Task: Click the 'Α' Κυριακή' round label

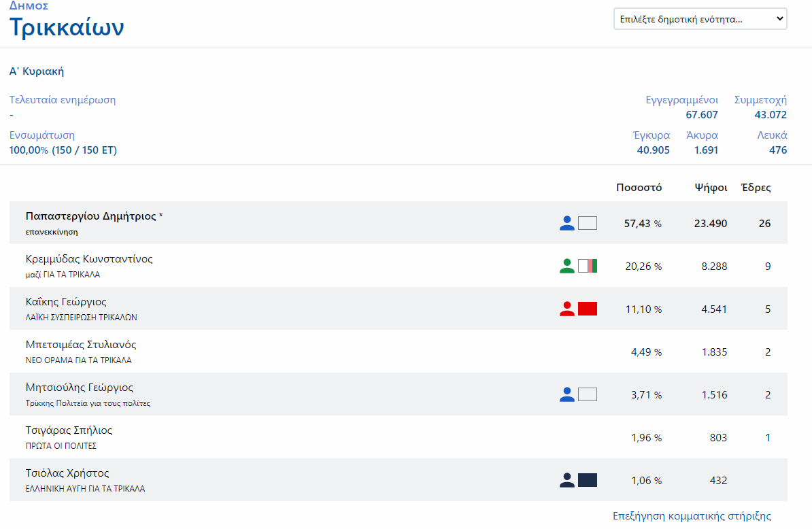Action: 37,71
